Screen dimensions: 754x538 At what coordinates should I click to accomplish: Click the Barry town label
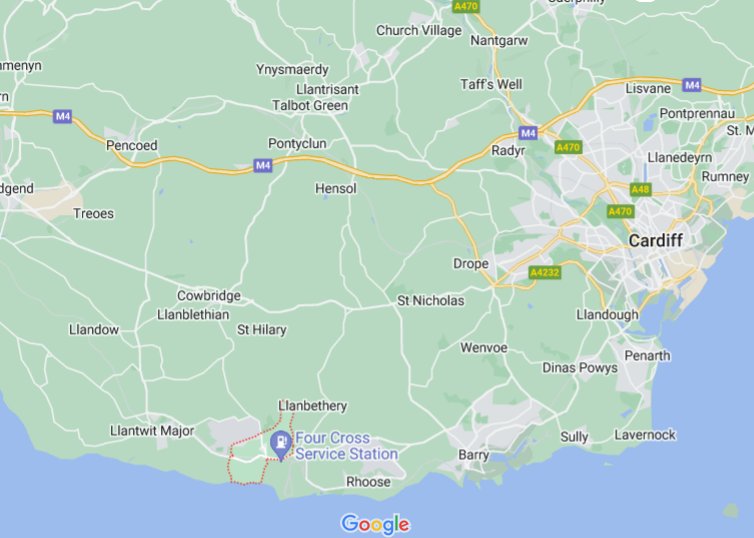474,455
